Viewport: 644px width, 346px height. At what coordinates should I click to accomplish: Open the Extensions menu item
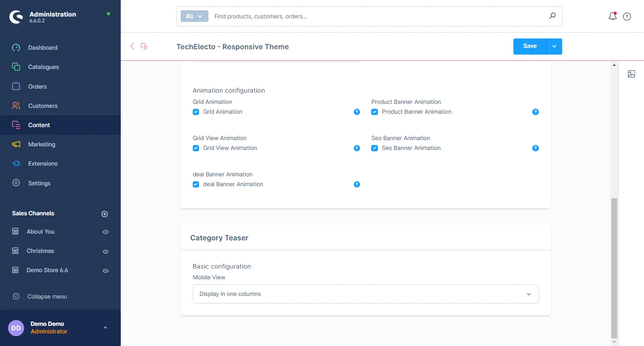(x=43, y=164)
